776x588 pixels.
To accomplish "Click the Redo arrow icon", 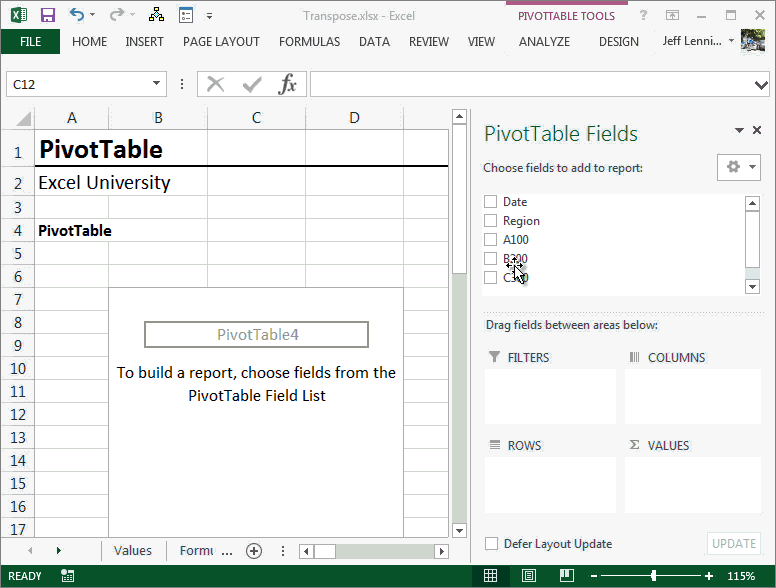I will tap(117, 15).
